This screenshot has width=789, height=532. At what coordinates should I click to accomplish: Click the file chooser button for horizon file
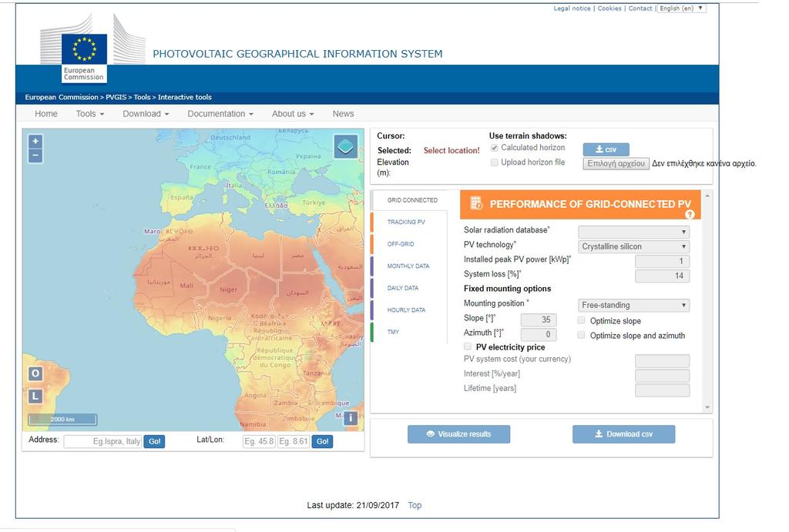(616, 163)
